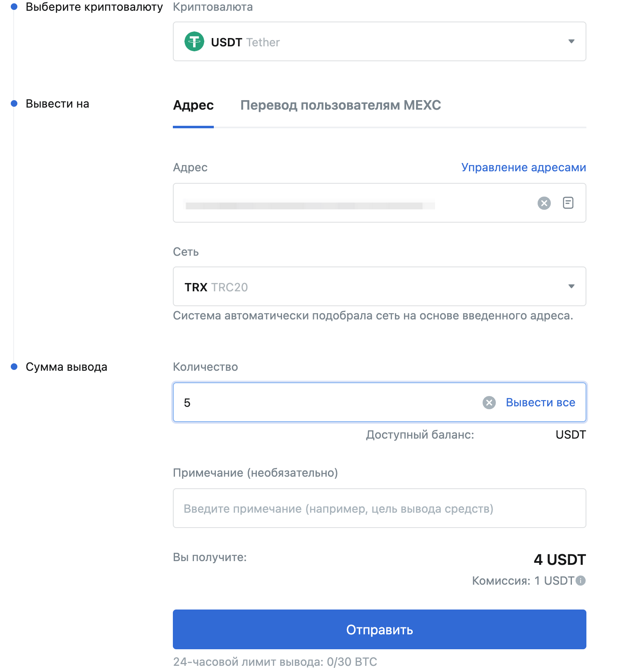Viewport: 617px width, 672px height.
Task: Click the Примечание note input field
Action: tap(380, 508)
